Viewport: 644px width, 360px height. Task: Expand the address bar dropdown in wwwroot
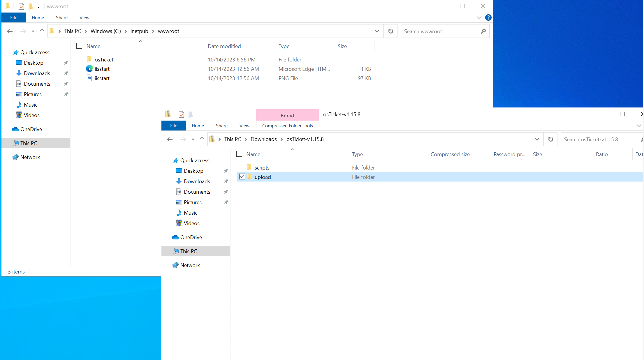[377, 31]
